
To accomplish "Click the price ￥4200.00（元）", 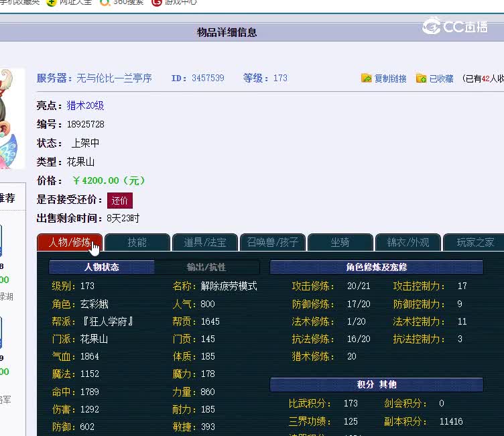I will click(x=109, y=180).
